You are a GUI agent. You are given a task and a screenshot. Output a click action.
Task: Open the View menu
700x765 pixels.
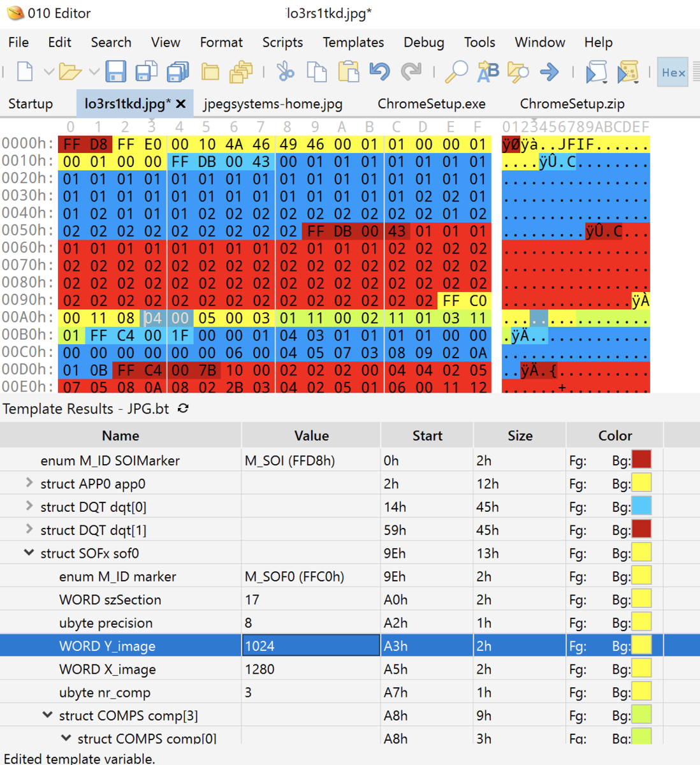point(166,42)
